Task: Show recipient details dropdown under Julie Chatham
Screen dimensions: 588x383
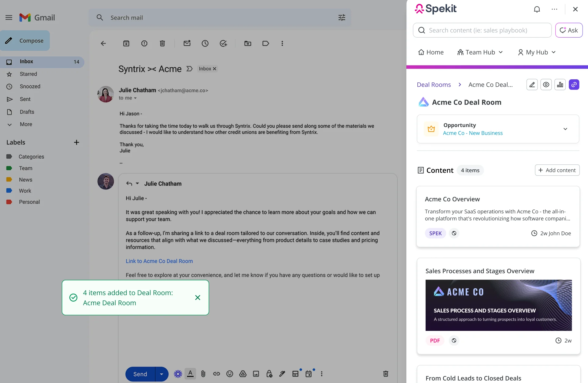Action: (135, 98)
